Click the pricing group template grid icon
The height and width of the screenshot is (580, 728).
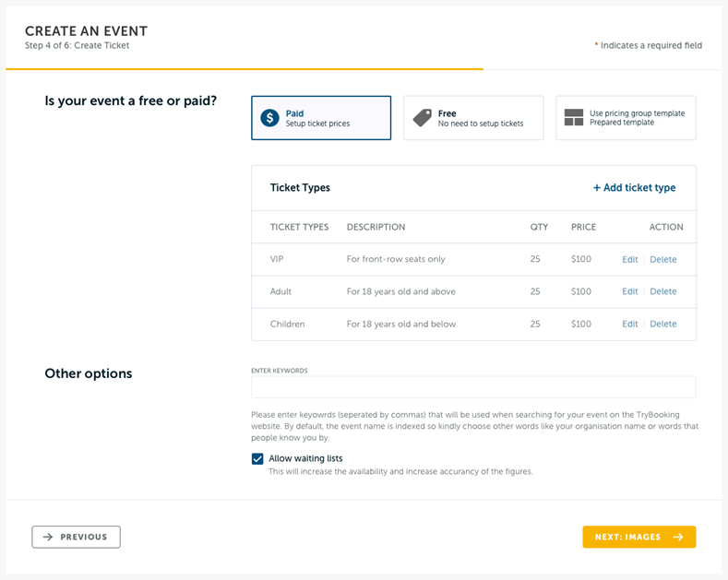tap(574, 117)
